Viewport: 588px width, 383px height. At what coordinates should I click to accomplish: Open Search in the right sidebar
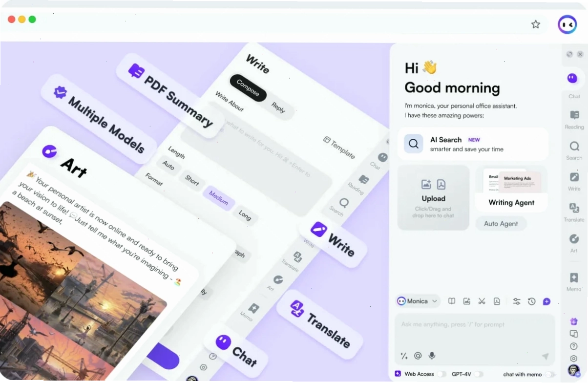(x=574, y=150)
